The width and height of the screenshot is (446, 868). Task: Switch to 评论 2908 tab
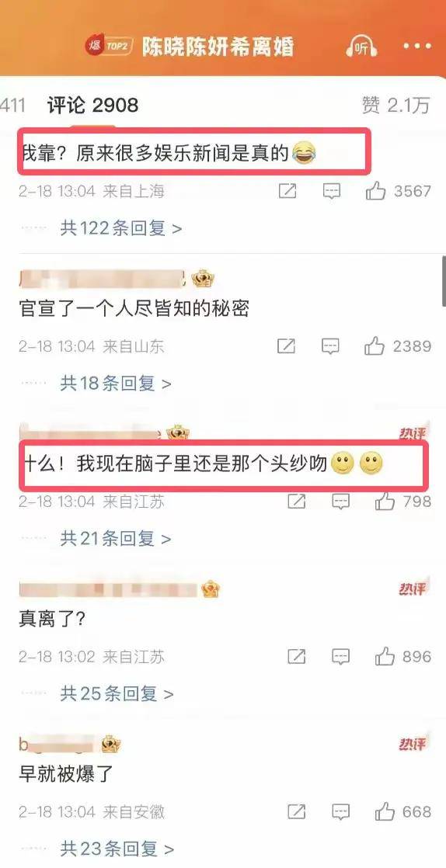(x=92, y=105)
